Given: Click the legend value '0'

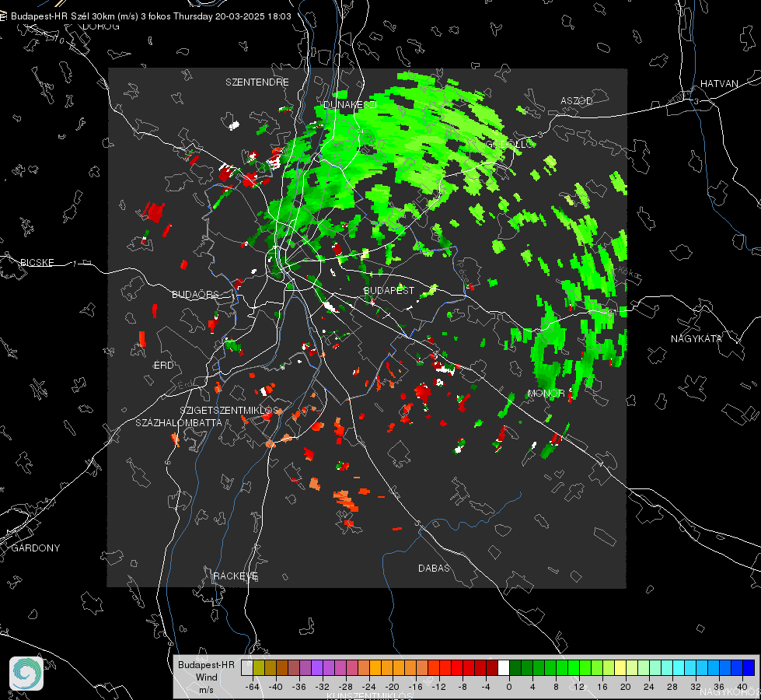Looking at the screenshot, I should point(509,687).
